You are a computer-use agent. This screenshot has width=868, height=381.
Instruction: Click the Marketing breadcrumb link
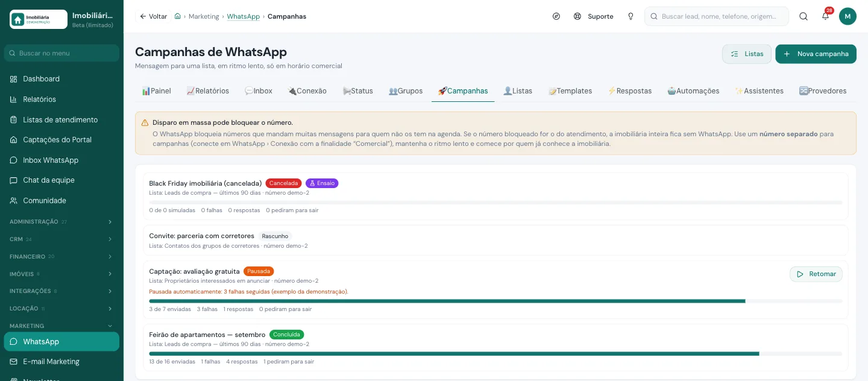(204, 16)
